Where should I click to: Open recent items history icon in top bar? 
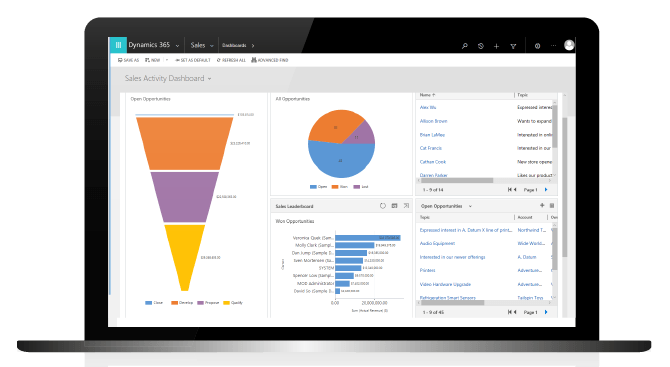click(x=481, y=46)
